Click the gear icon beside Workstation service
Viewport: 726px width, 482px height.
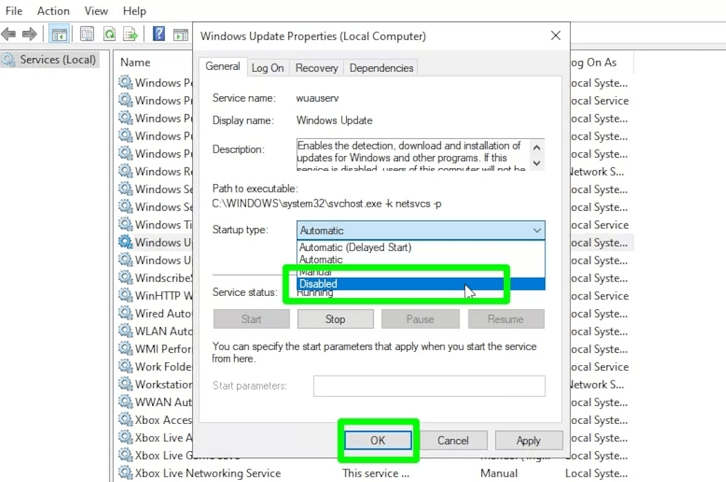(125, 384)
